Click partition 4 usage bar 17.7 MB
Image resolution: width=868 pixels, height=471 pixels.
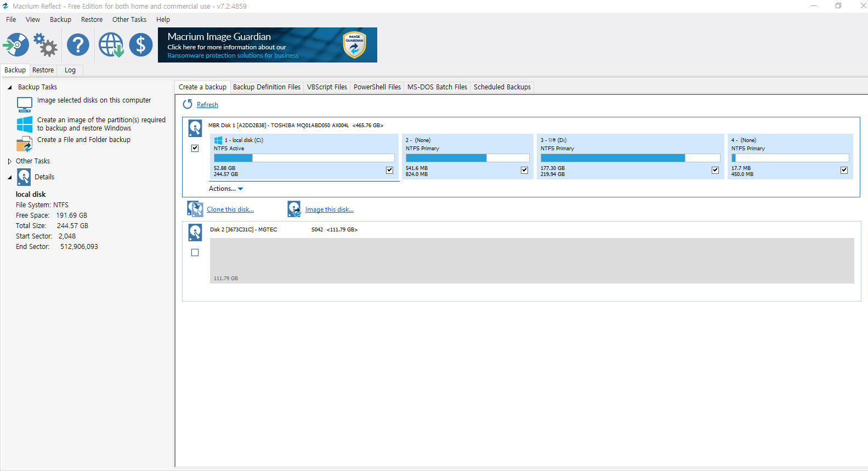790,158
